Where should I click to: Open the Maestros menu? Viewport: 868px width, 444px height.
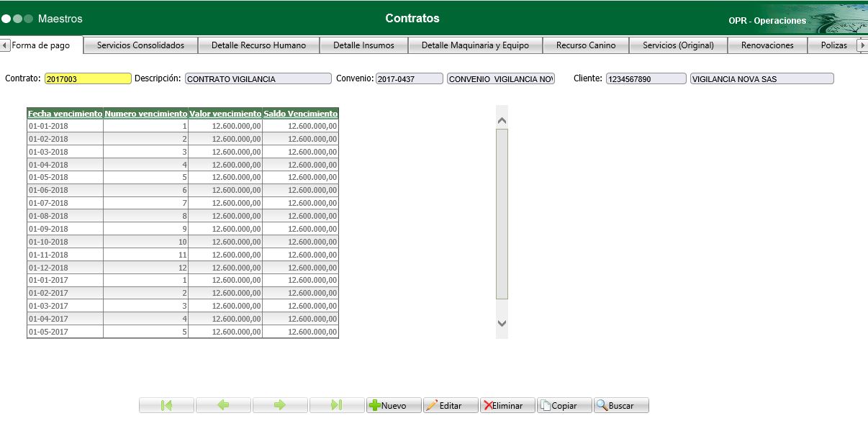[60, 18]
